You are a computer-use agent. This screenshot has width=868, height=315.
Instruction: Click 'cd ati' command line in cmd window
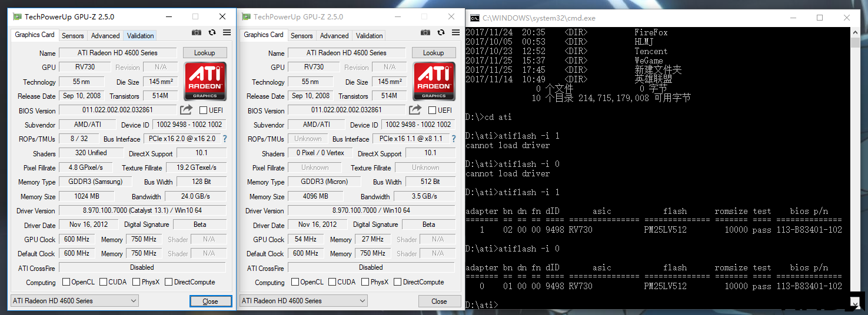click(x=488, y=117)
